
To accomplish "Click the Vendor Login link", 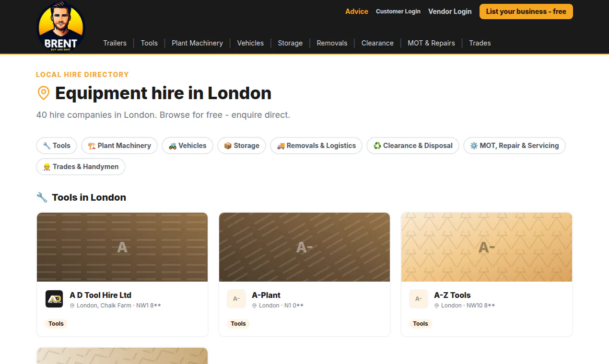I will tap(450, 11).
